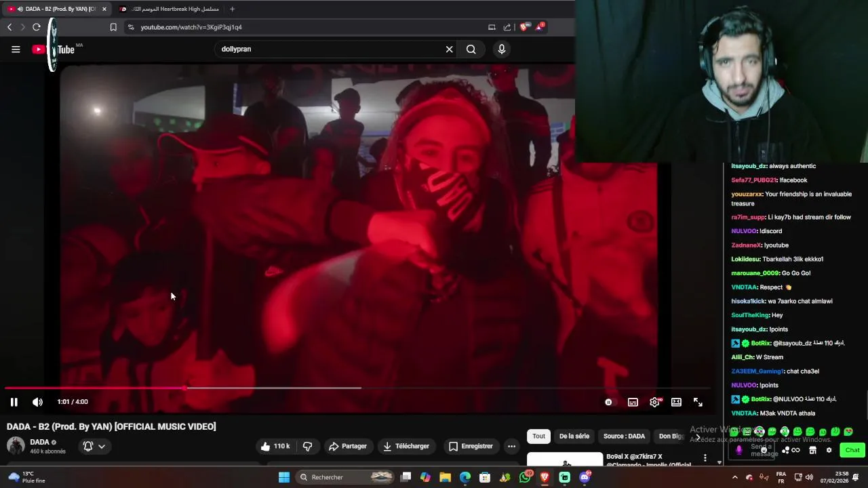Start voice search with the microphone icon
Screen dimensions: 868x488
coord(502,49)
